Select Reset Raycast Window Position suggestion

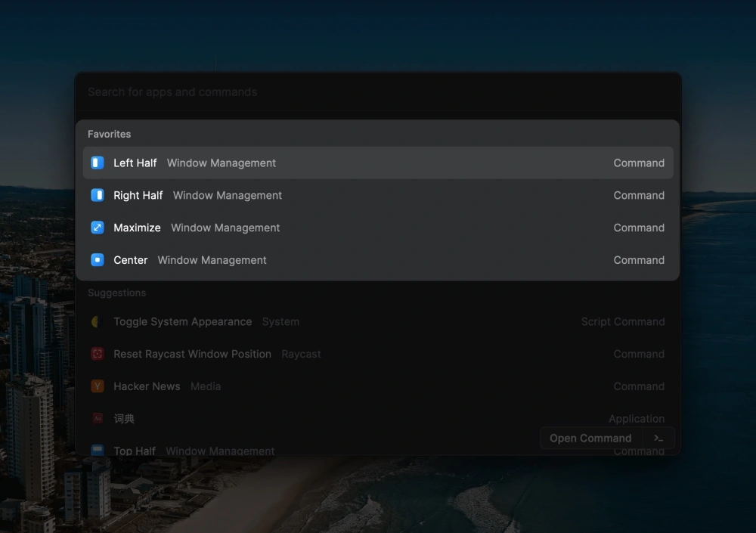pyautogui.click(x=378, y=354)
